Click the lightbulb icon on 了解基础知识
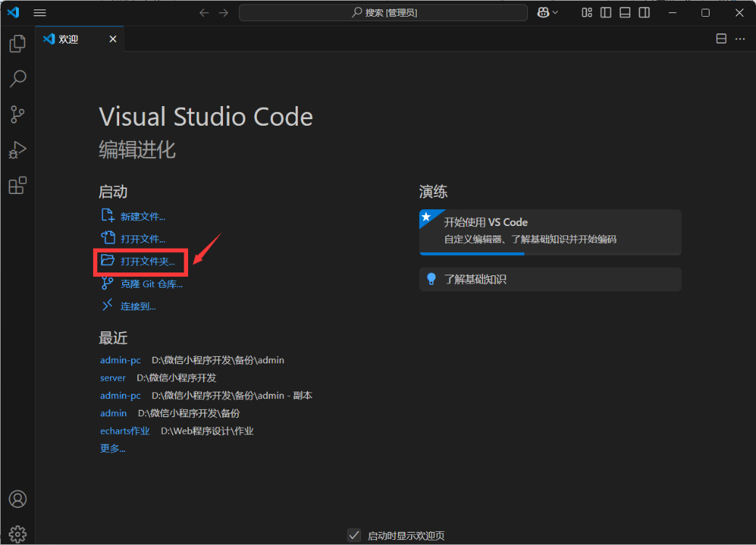Image resolution: width=756 pixels, height=545 pixels. click(x=431, y=279)
